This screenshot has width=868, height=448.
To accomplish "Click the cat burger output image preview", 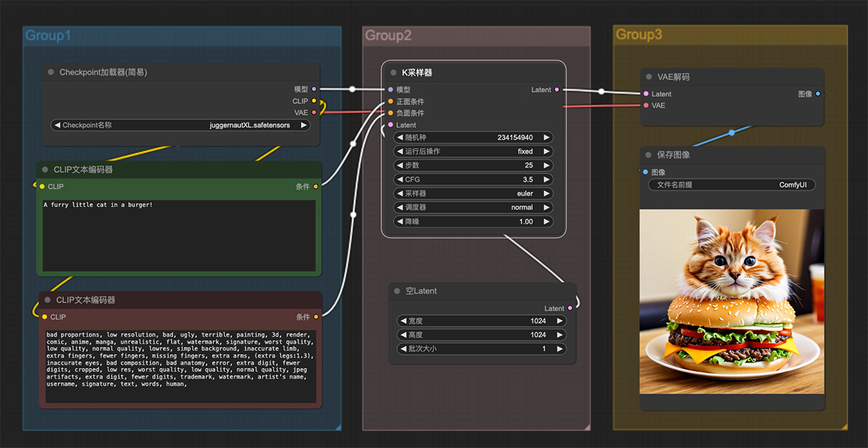I will (x=732, y=302).
